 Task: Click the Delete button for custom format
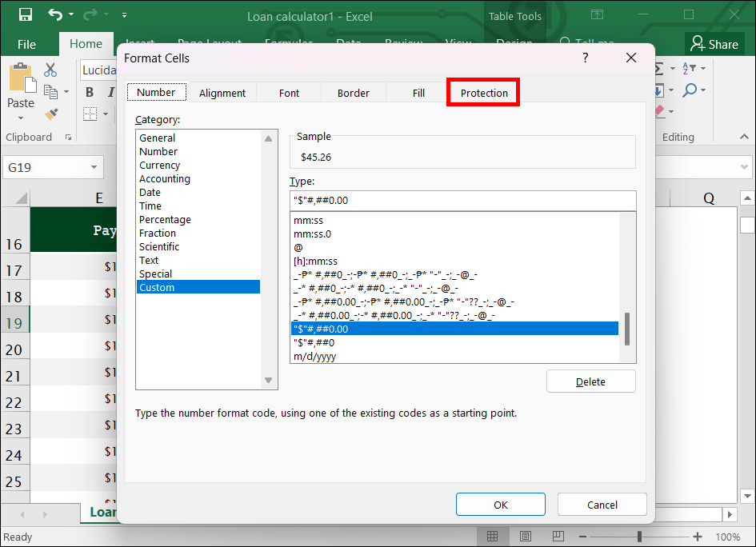[590, 381]
